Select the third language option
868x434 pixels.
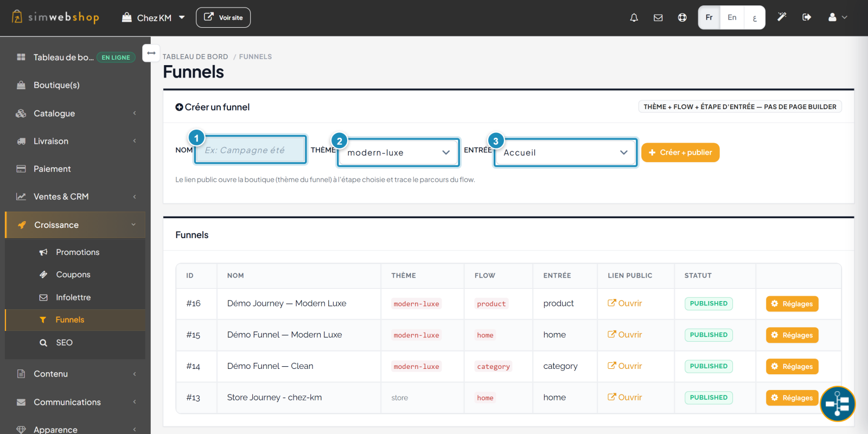tap(754, 17)
